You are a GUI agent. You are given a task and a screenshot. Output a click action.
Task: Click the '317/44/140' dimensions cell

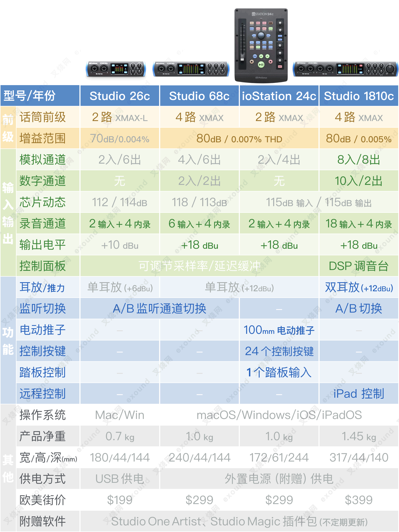[359, 458]
